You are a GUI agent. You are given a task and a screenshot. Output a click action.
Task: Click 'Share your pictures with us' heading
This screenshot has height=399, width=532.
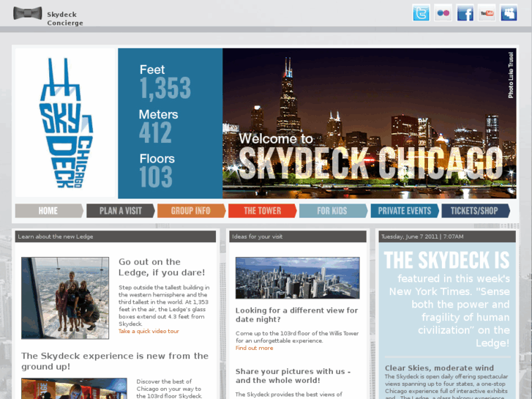coord(293,376)
